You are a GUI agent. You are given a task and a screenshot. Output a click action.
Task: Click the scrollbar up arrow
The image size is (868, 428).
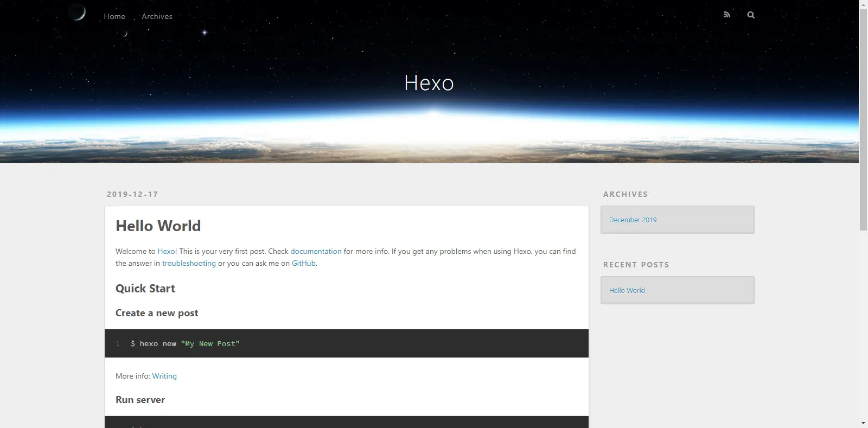click(x=863, y=4)
